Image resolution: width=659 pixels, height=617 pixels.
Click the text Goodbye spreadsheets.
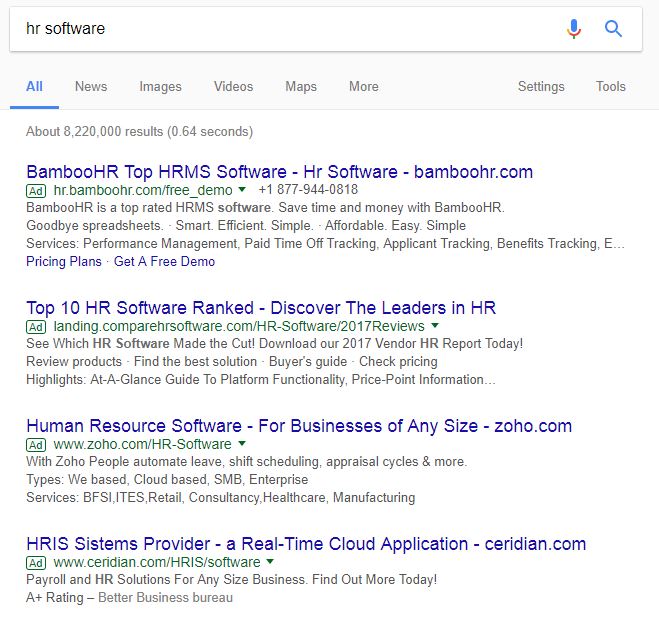point(95,226)
